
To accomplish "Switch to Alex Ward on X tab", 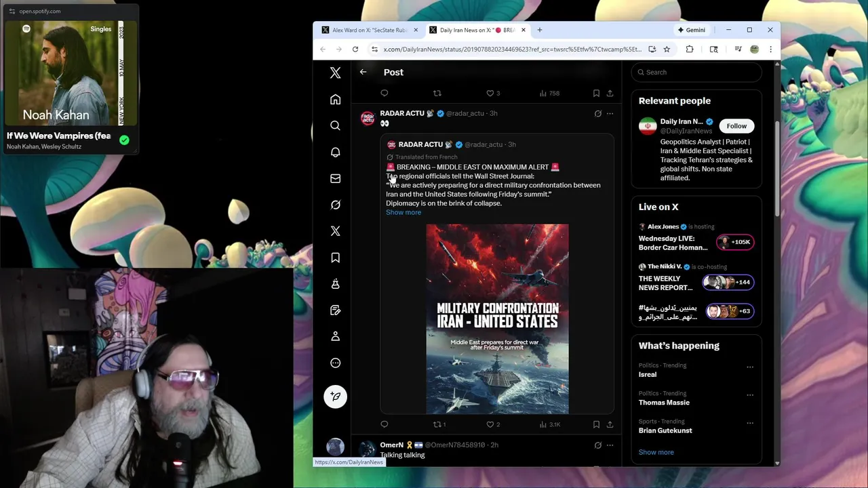I will click(368, 30).
